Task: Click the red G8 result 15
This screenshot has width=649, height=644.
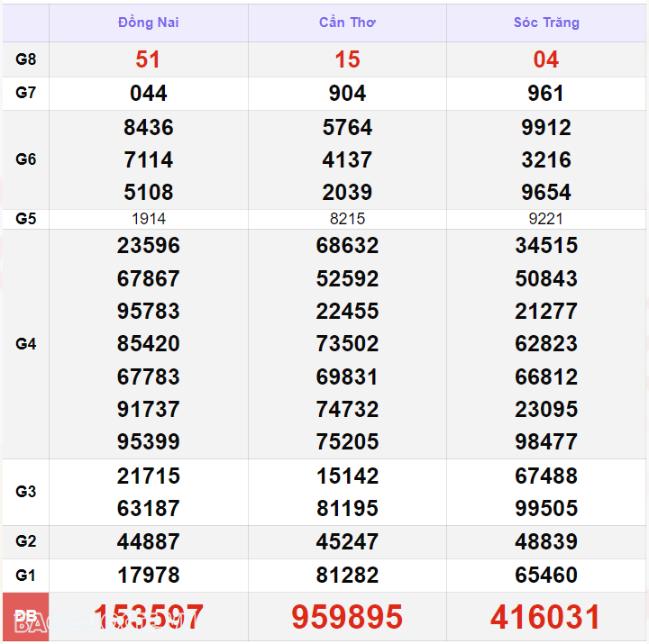Action: (x=347, y=59)
